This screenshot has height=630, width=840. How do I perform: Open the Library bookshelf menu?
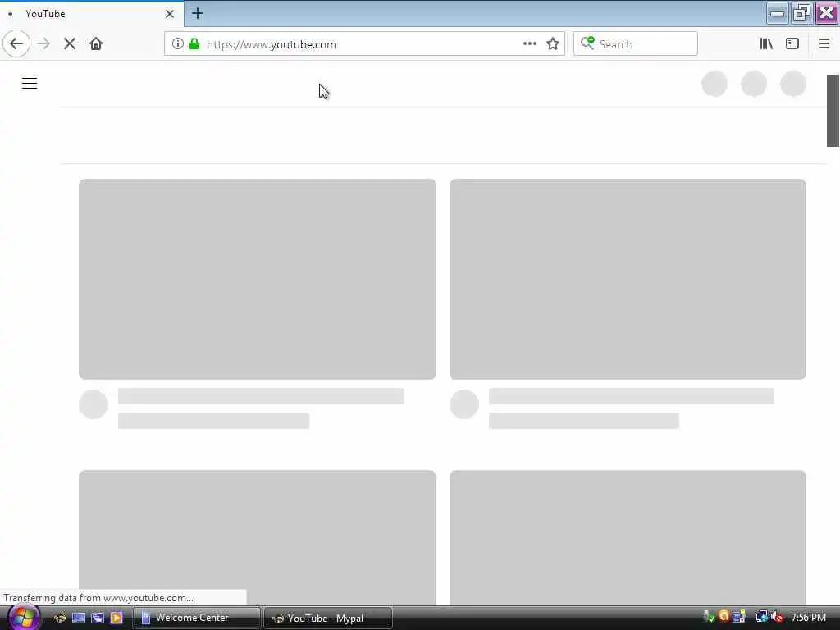[x=766, y=44]
